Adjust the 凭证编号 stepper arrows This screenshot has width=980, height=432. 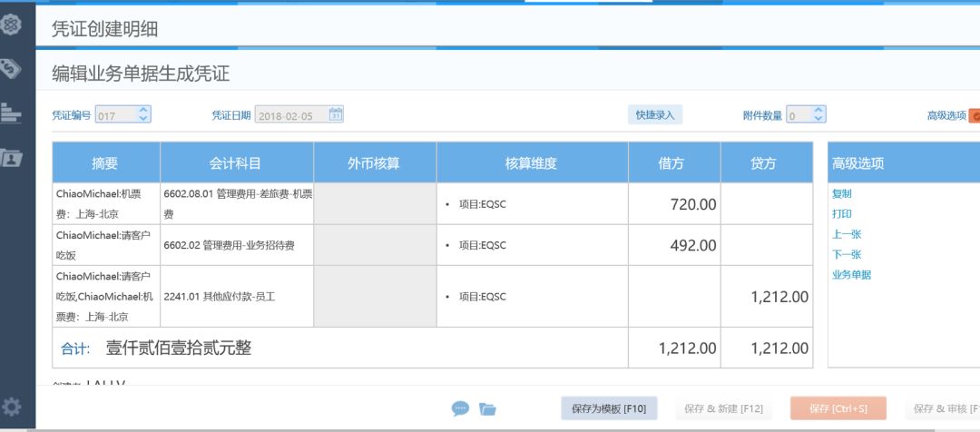[x=143, y=115]
